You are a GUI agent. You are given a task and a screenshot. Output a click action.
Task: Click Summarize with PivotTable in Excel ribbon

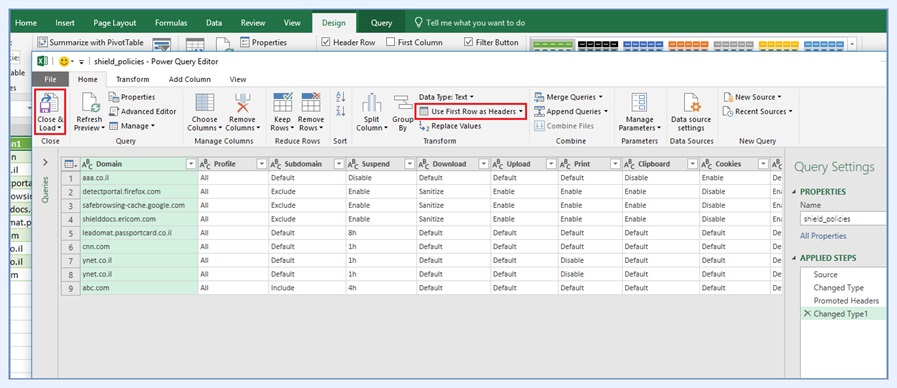tap(90, 42)
